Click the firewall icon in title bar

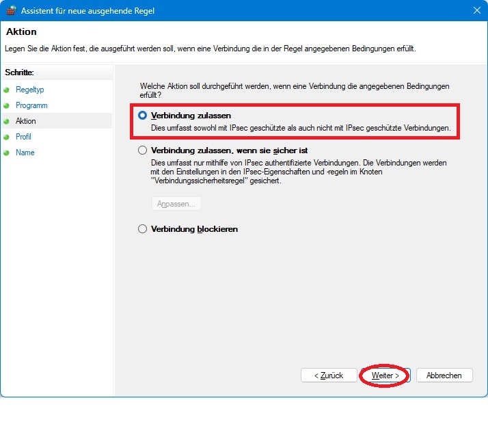pyautogui.click(x=11, y=10)
